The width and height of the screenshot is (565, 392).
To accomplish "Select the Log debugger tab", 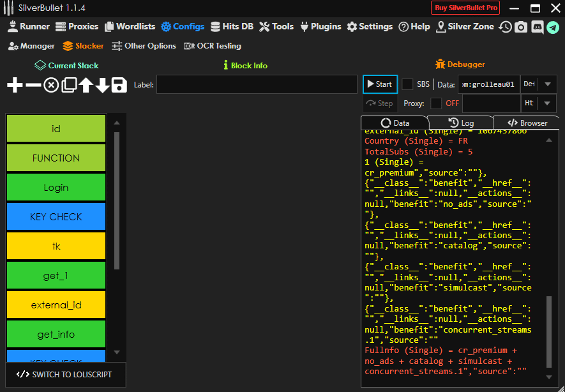I will coord(460,123).
